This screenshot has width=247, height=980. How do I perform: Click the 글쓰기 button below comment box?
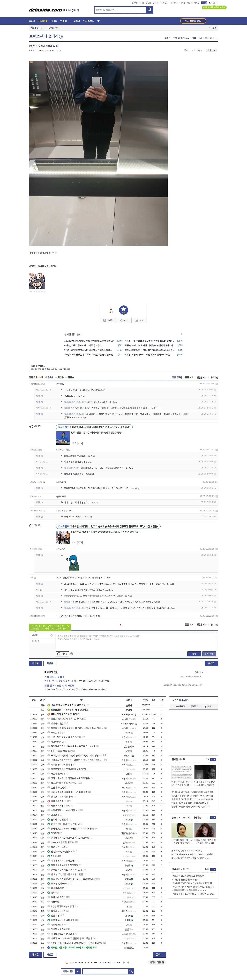tap(211, 663)
